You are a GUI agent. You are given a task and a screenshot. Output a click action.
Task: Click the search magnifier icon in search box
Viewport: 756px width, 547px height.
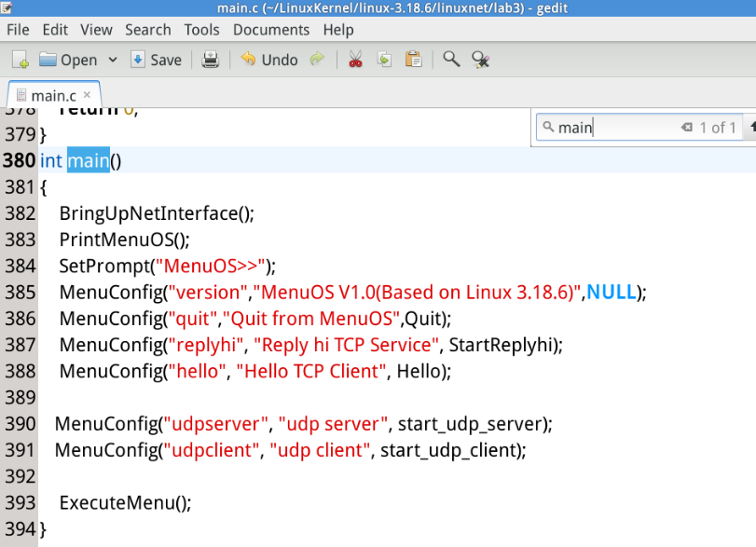pyautogui.click(x=548, y=127)
